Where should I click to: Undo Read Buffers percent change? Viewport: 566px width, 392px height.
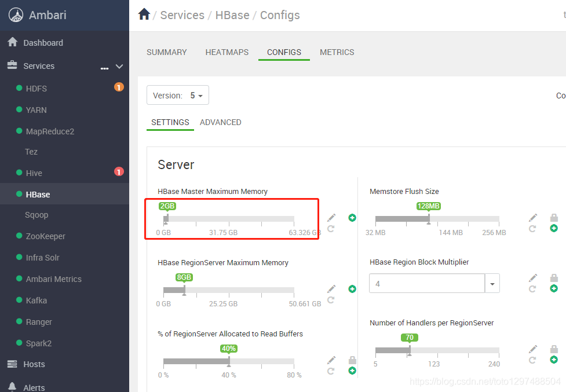(331, 371)
